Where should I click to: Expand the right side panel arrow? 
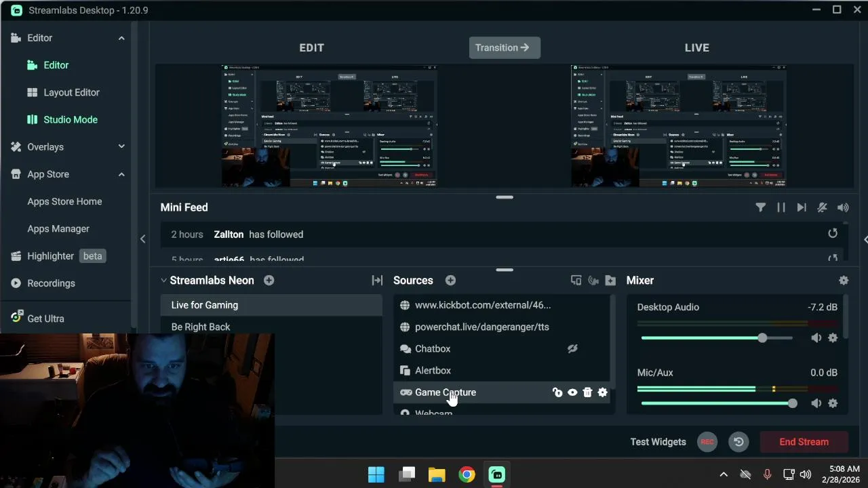tap(865, 239)
